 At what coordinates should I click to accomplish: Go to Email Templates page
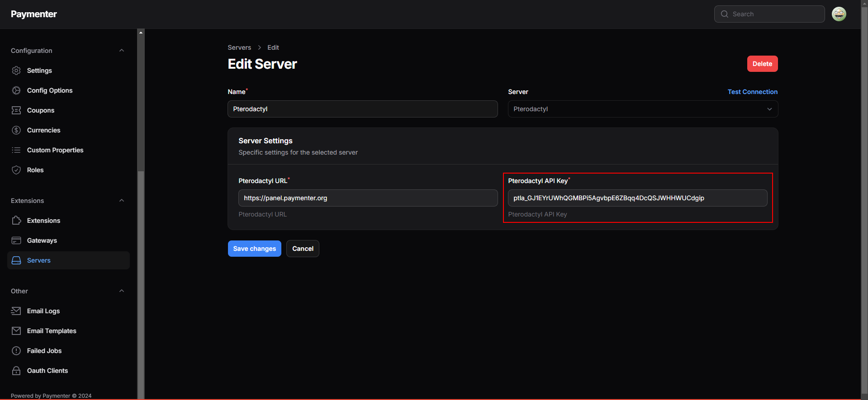pyautogui.click(x=52, y=331)
